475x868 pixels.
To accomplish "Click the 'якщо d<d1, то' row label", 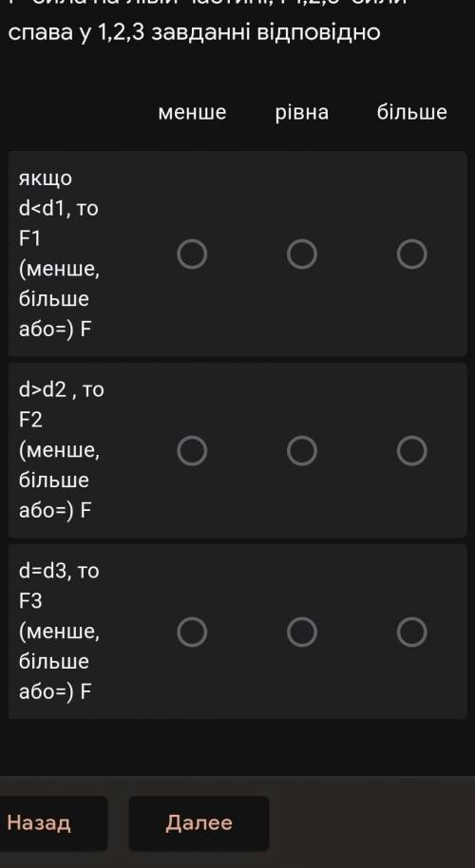I will 58,194.
